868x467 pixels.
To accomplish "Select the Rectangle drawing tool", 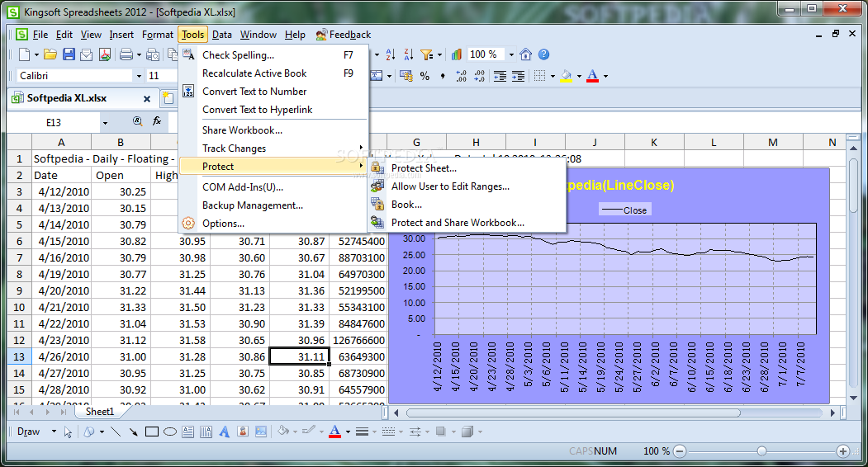I will 152,432.
